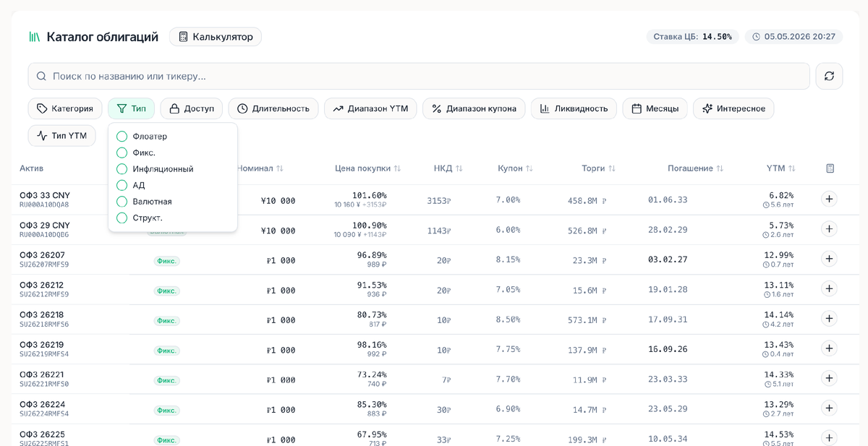Sort by Цена покупки column arrows

coord(397,168)
